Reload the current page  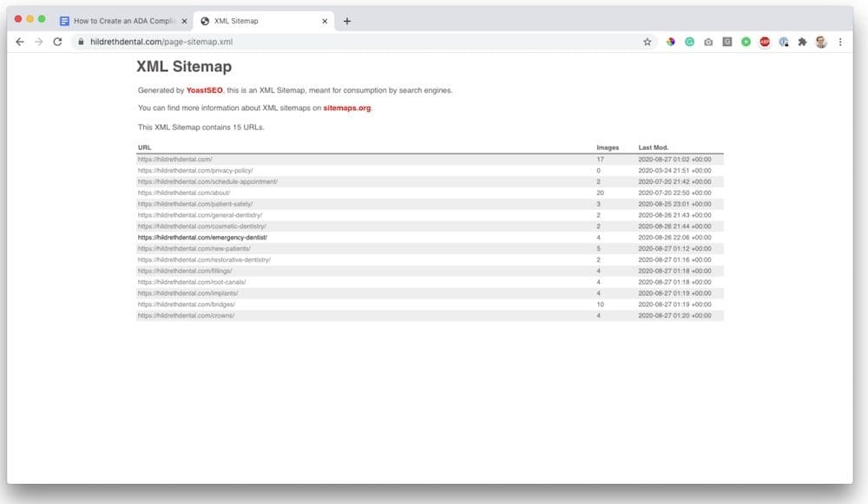click(57, 42)
